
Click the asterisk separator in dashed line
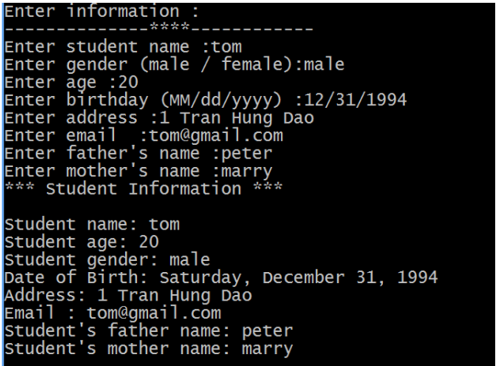pos(170,28)
